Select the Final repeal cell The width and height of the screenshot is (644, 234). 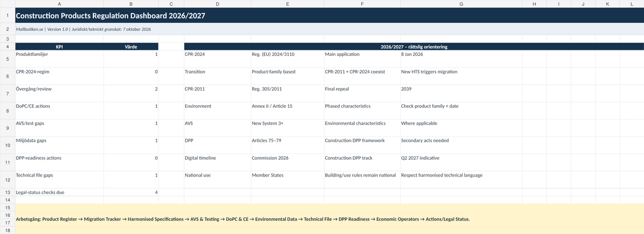click(362, 93)
